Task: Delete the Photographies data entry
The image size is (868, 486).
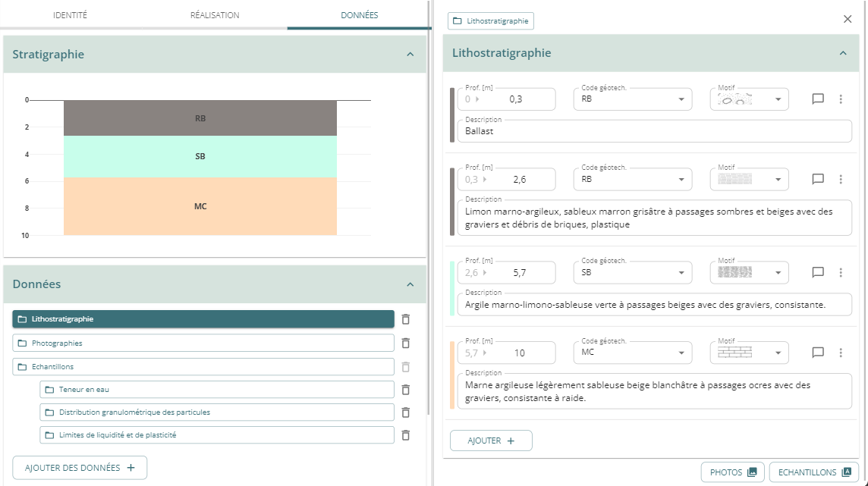Action: click(406, 343)
